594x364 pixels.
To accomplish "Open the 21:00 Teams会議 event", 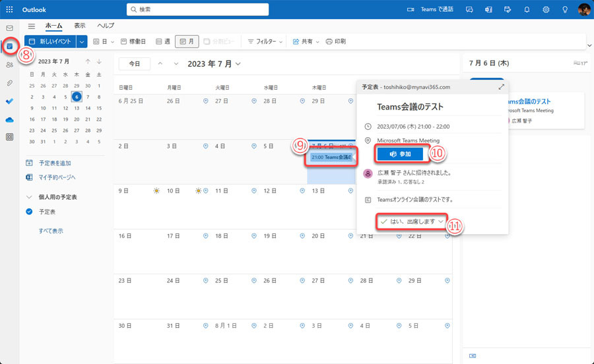I will (x=331, y=157).
